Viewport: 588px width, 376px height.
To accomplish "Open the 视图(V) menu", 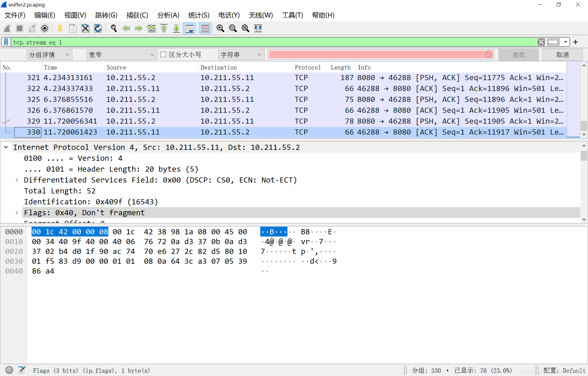I will [75, 15].
